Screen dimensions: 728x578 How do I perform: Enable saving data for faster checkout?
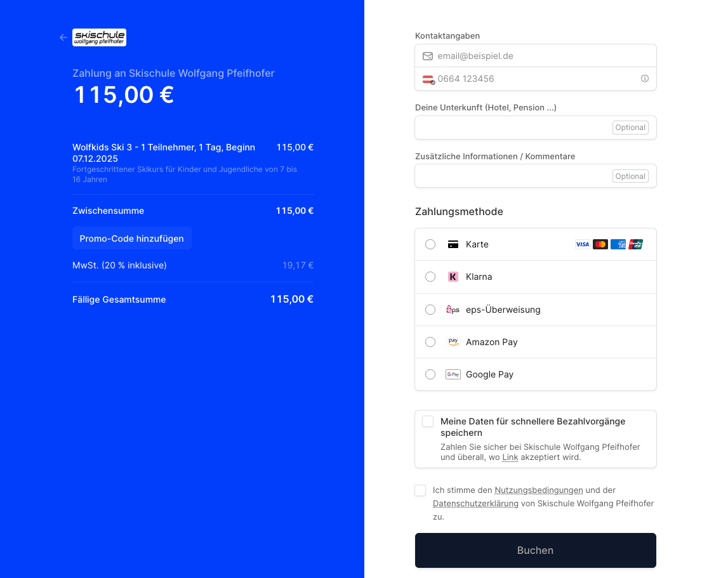(428, 421)
